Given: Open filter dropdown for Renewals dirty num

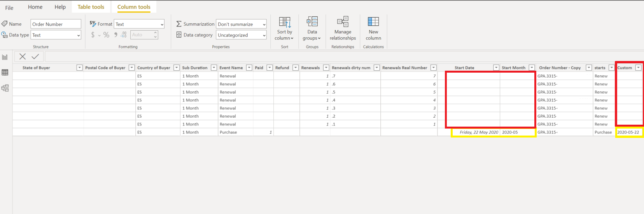Looking at the screenshot, I should tap(377, 68).
